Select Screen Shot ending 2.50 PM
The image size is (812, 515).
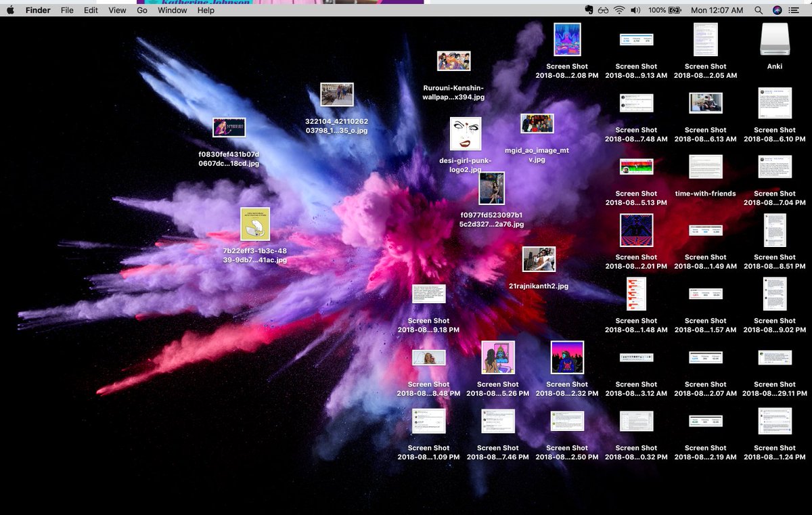tap(567, 421)
